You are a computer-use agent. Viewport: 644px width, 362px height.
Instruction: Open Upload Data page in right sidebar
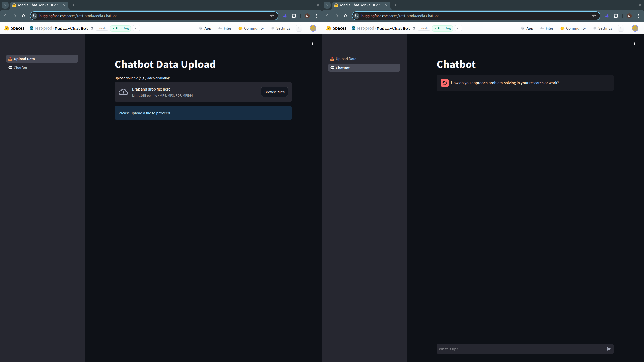[346, 59]
